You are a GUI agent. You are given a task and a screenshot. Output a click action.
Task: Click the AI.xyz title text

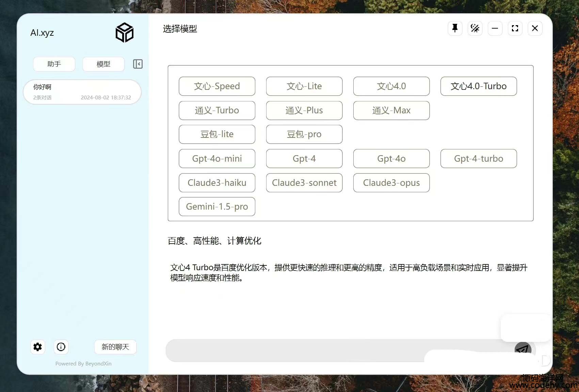point(42,33)
